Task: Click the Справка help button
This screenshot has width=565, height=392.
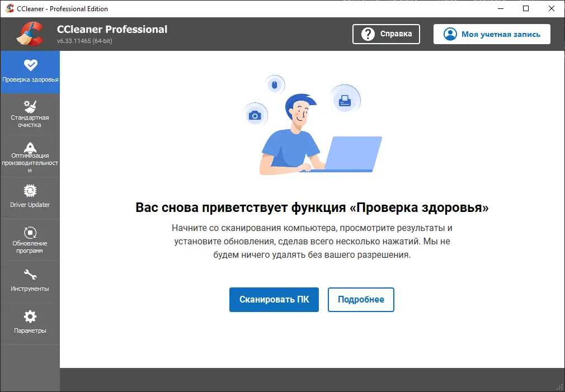Action: (386, 34)
